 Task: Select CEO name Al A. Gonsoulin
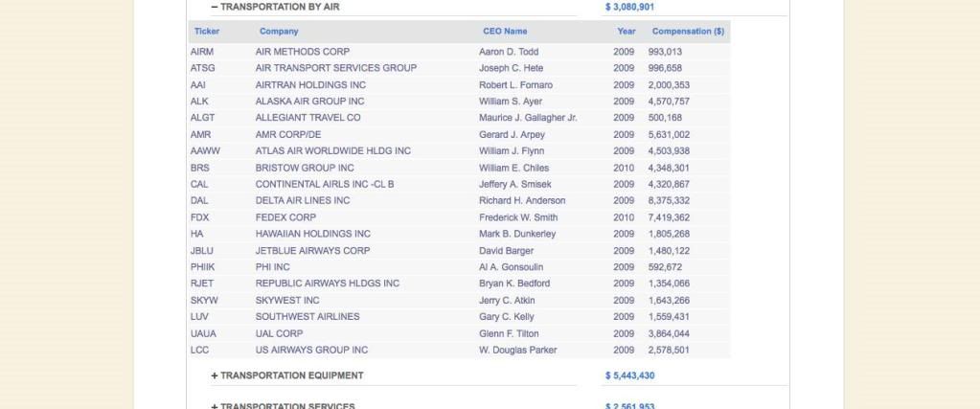pos(512,267)
